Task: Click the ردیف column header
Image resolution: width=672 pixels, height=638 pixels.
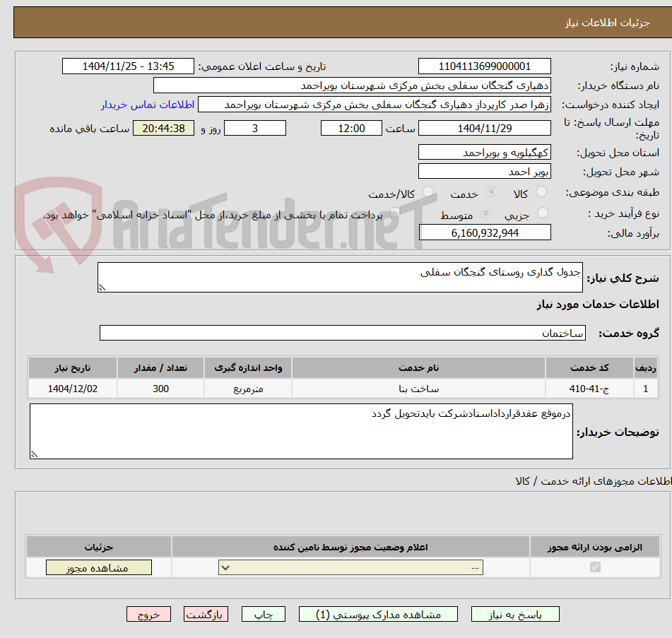Action: pyautogui.click(x=645, y=367)
